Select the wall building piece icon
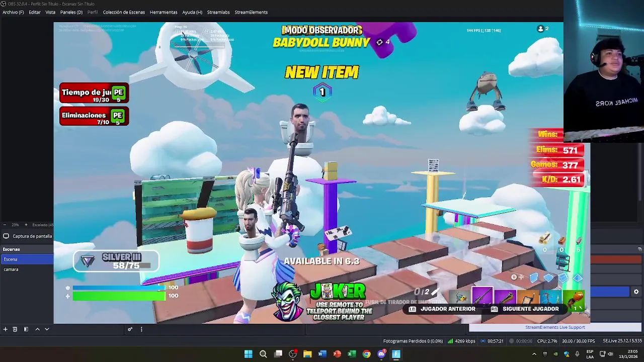The width and height of the screenshot is (644, 362). coord(534,278)
